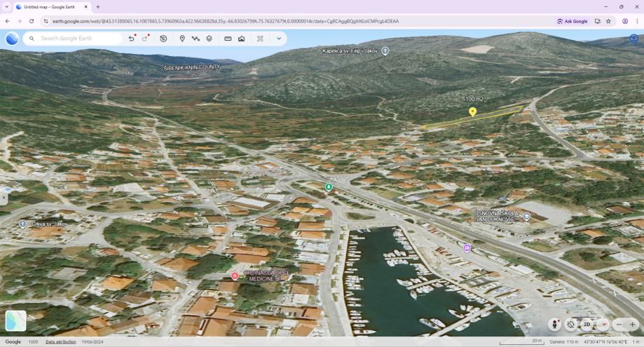The height and width of the screenshot is (347, 644).
Task: Click the Google logo in status bar
Action: click(x=13, y=341)
